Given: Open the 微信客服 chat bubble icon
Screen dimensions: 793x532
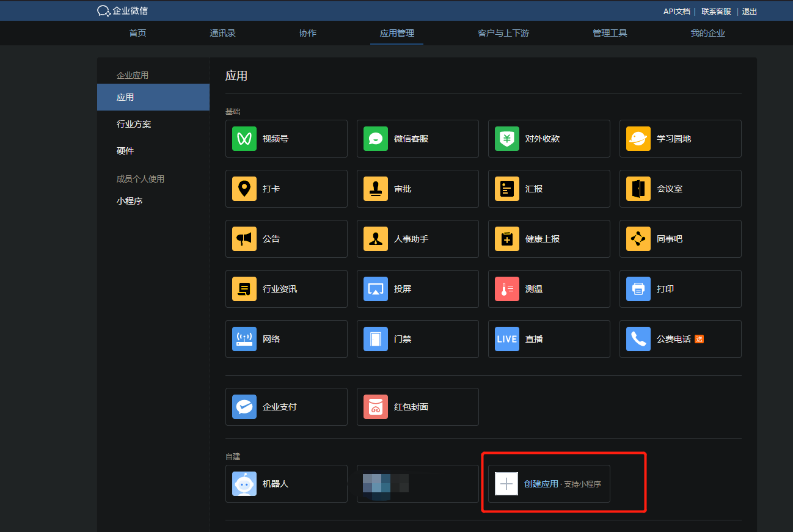Looking at the screenshot, I should click(x=376, y=139).
